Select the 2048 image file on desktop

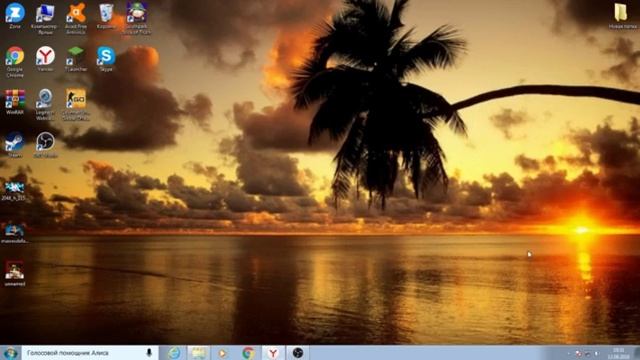[x=14, y=190]
